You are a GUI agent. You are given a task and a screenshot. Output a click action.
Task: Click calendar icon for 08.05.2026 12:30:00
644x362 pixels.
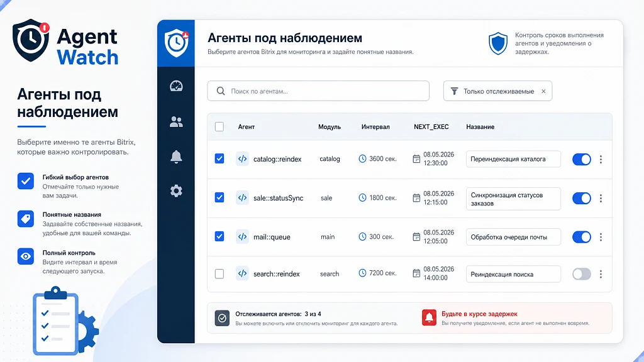(416, 159)
